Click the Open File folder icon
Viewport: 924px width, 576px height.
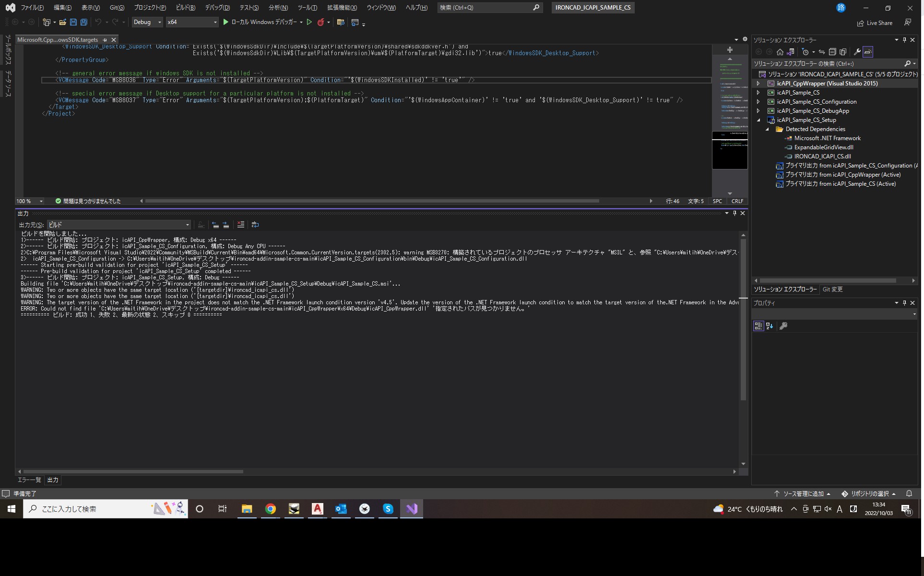pyautogui.click(x=62, y=22)
